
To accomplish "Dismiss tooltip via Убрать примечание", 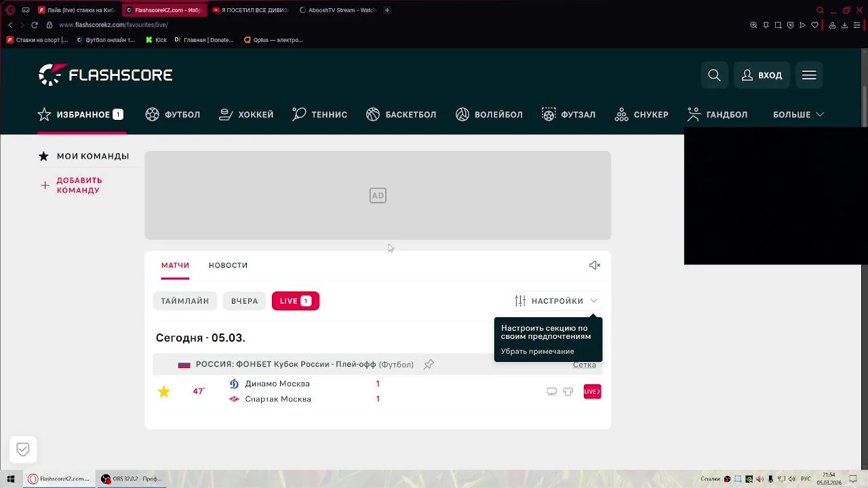I will pyautogui.click(x=537, y=351).
